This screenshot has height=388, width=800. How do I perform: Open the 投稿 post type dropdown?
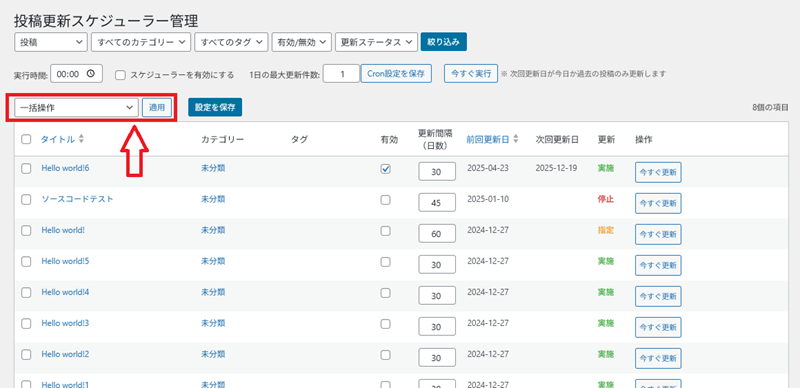(x=51, y=42)
